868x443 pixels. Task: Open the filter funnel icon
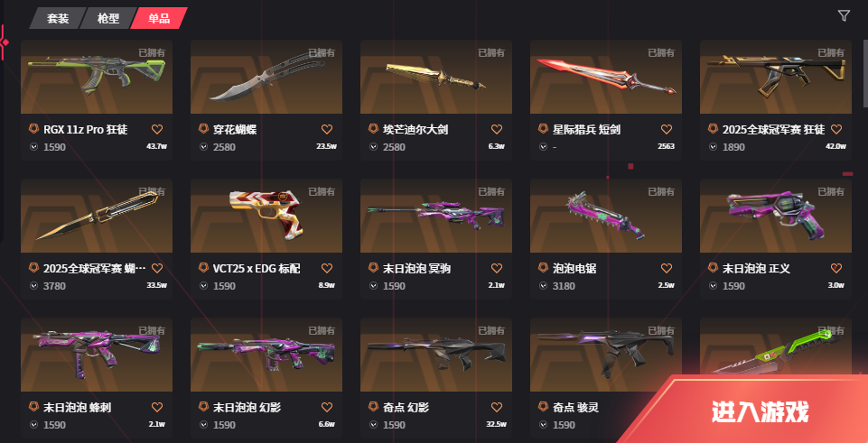[843, 16]
